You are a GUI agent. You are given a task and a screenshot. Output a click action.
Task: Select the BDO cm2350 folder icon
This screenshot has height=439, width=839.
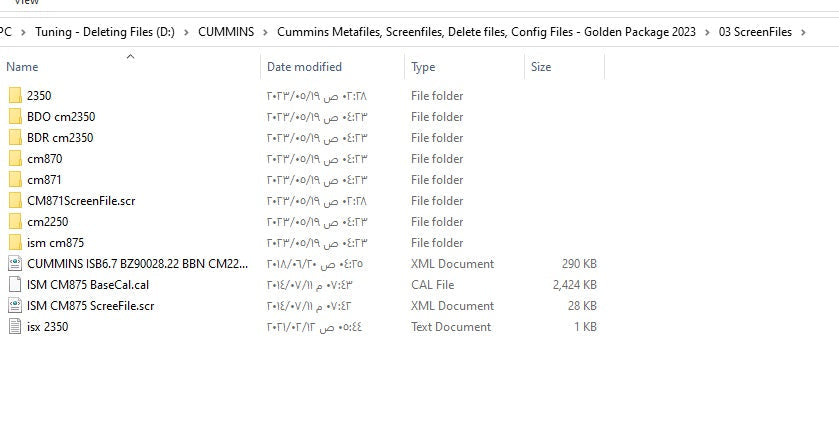click(x=15, y=117)
